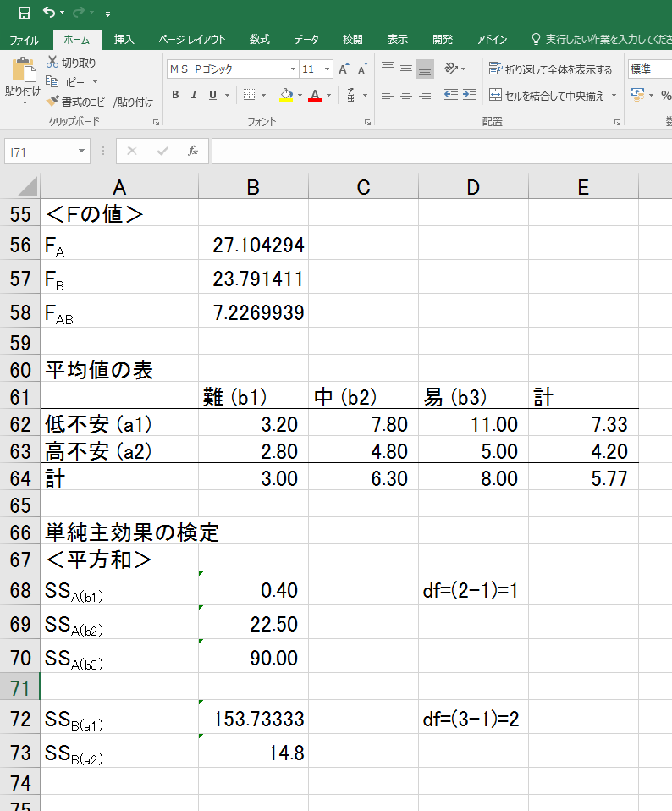Open Customize Quick Access Toolbar dropdown

[107, 14]
